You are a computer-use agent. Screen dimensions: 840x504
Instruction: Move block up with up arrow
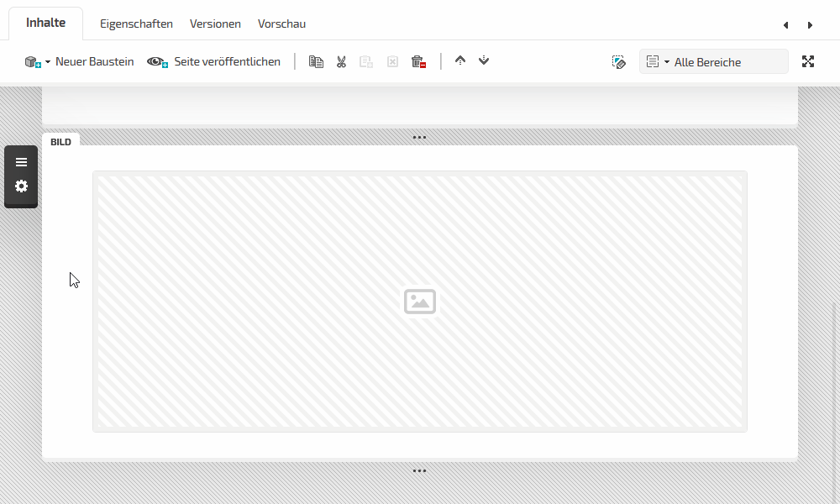(x=459, y=60)
